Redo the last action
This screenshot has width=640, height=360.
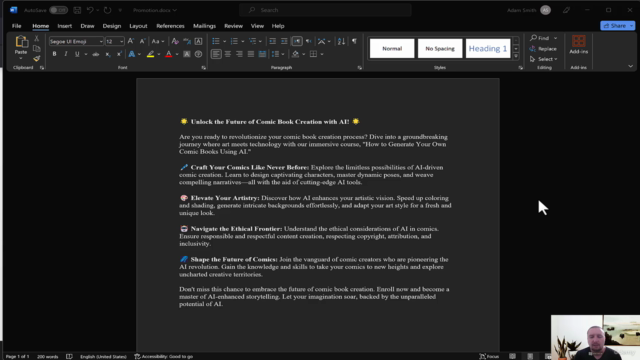tap(107, 10)
